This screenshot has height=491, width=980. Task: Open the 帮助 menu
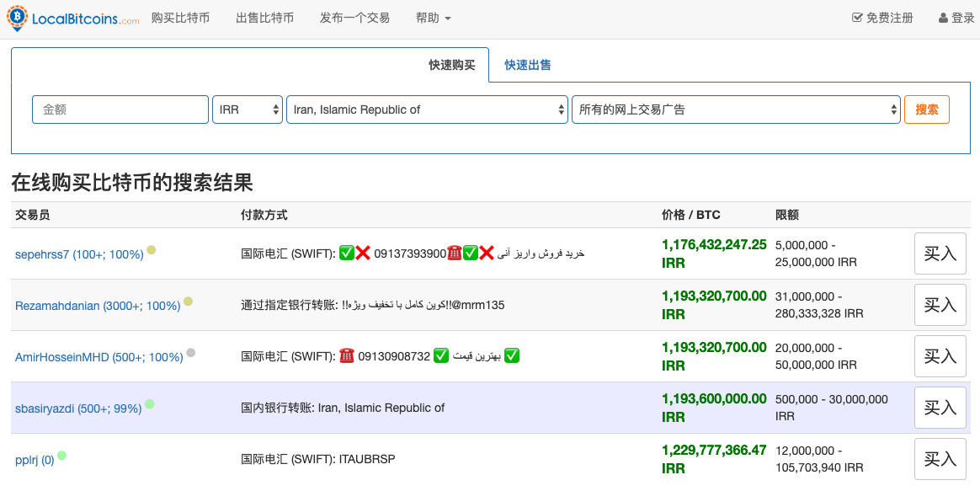point(433,18)
